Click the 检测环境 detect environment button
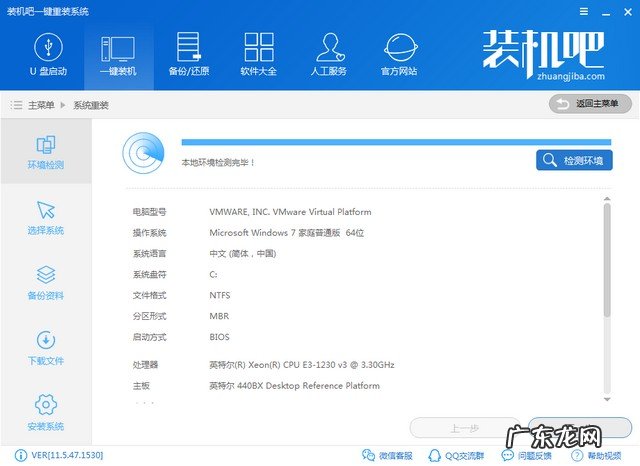Image resolution: width=640 pixels, height=466 pixels. pos(574,160)
